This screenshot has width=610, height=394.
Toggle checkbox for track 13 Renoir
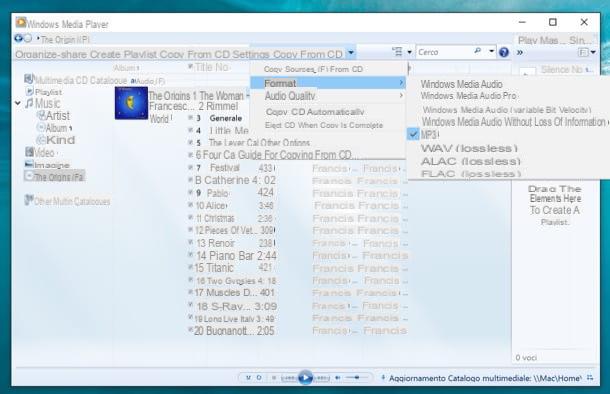(191, 242)
